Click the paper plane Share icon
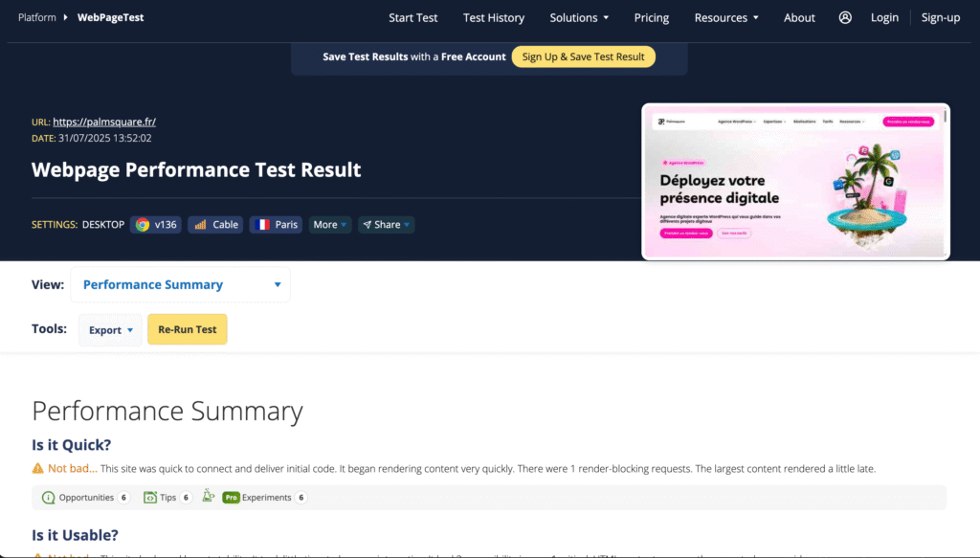The height and width of the screenshot is (558, 980). [367, 225]
